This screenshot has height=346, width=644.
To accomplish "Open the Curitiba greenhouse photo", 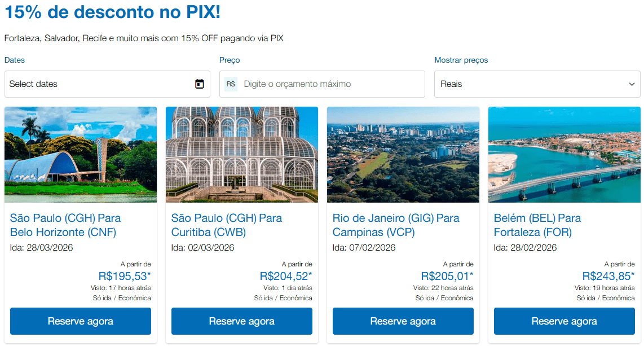I will pos(242,155).
